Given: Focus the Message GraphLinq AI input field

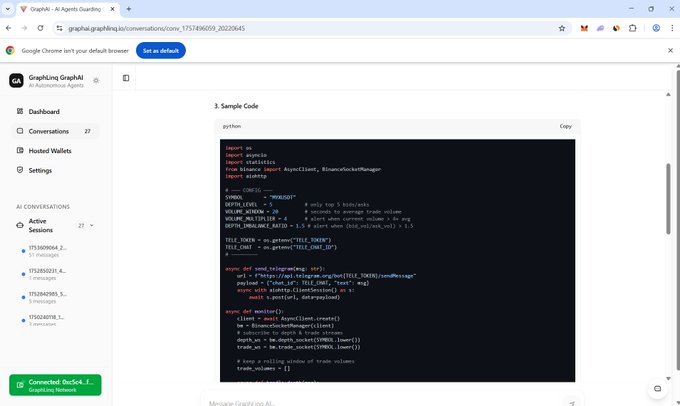Looking at the screenshot, I should click(380, 402).
